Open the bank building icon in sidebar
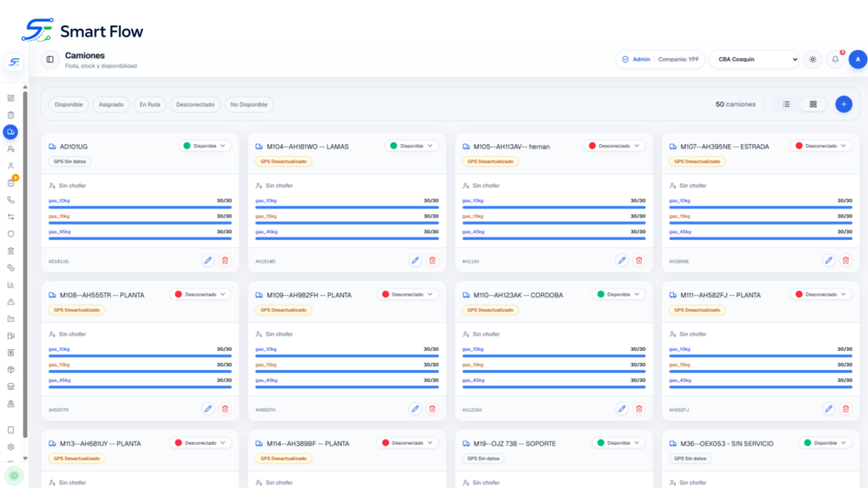The height and width of the screenshot is (488, 868). 10,251
